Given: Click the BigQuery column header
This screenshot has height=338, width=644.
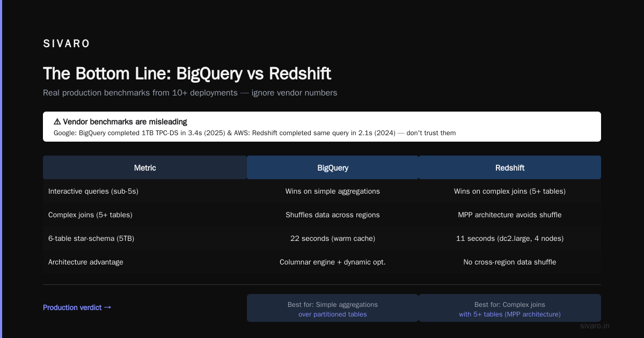Looking at the screenshot, I should (x=333, y=167).
